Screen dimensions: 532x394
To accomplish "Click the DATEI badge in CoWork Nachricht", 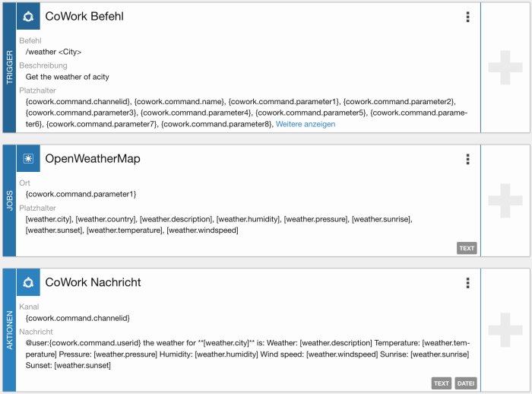I will (x=466, y=383).
